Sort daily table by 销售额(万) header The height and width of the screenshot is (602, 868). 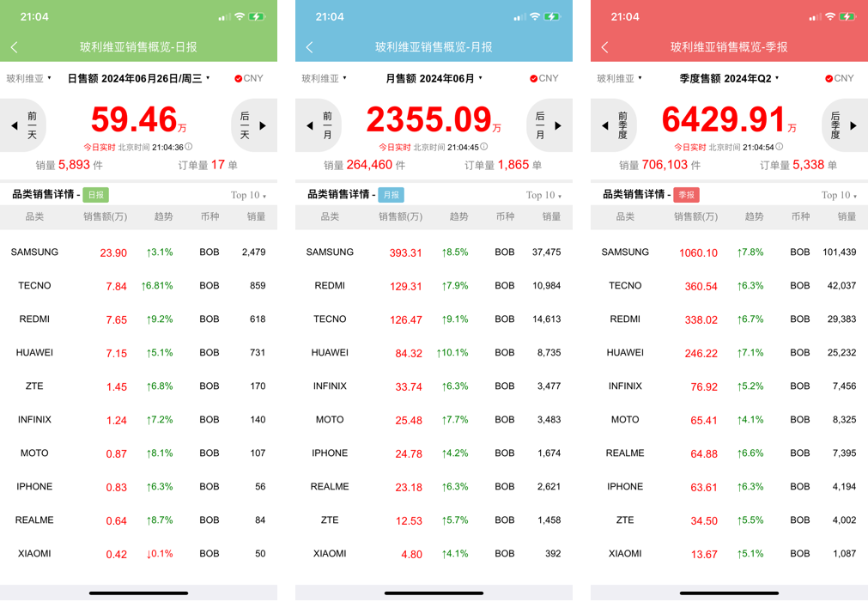106,216
